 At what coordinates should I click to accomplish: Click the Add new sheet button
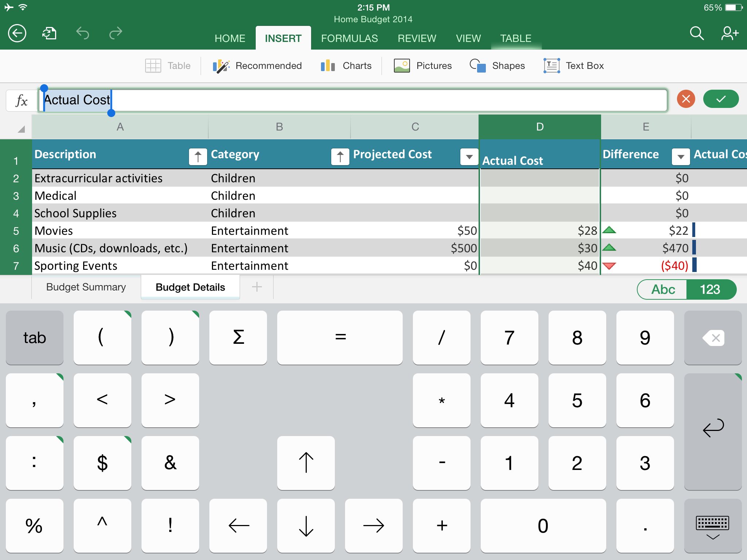[257, 288]
